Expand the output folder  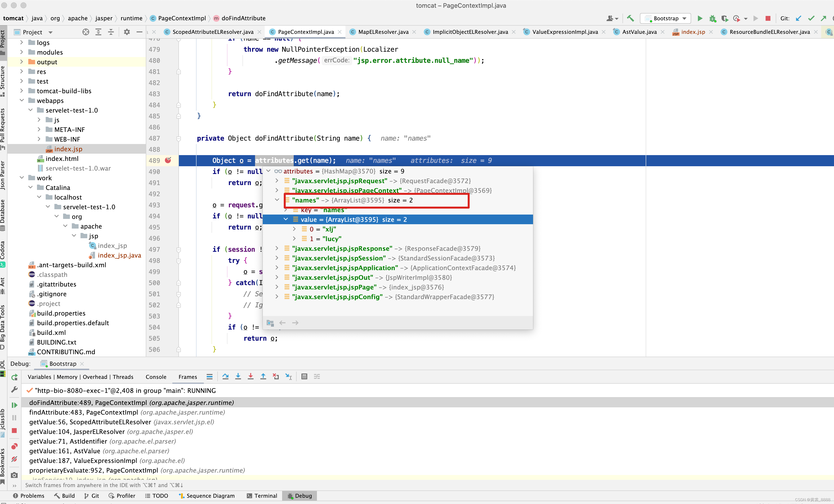pos(22,62)
